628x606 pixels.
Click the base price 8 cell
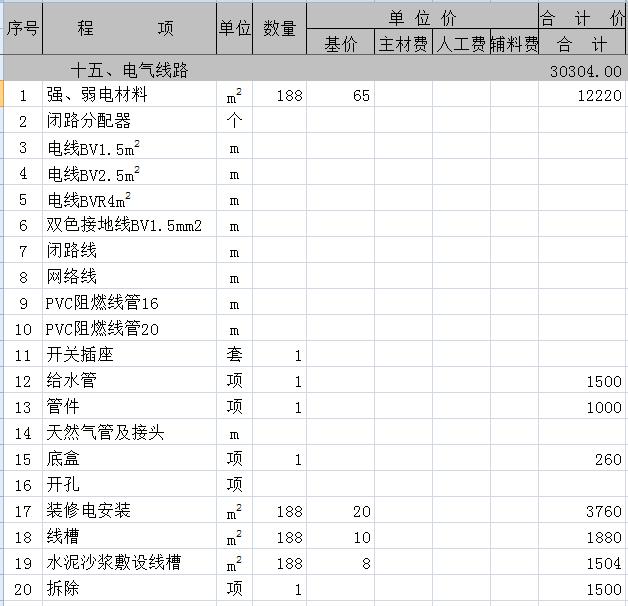tap(340, 562)
